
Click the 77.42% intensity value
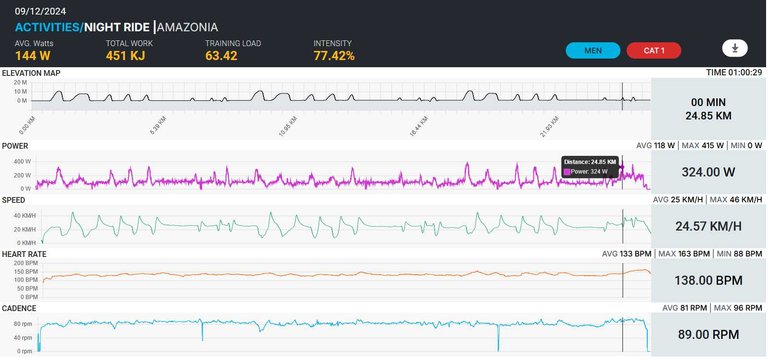click(334, 56)
